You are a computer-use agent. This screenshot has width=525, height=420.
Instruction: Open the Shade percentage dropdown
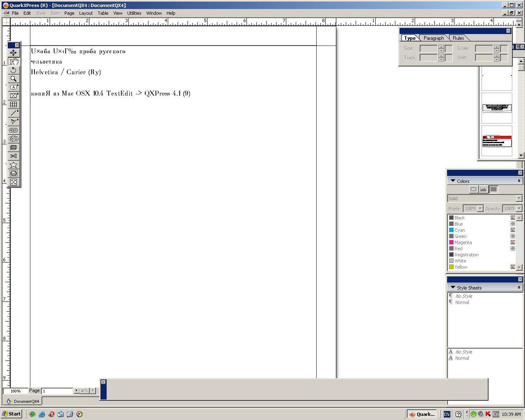(480, 209)
